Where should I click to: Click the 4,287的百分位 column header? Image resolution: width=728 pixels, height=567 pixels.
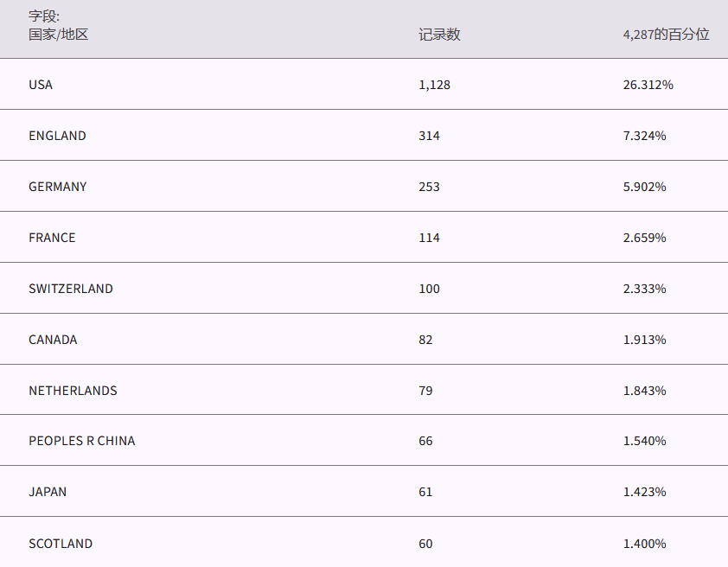(666, 35)
